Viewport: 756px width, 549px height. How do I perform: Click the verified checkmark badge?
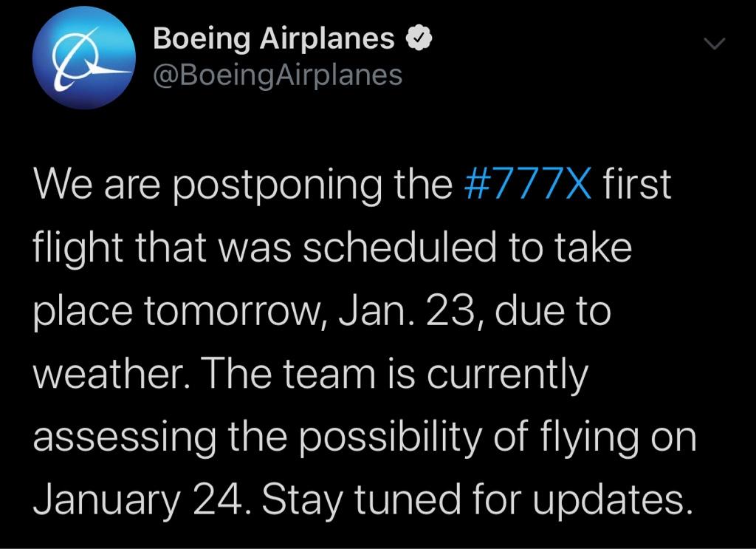[419, 38]
